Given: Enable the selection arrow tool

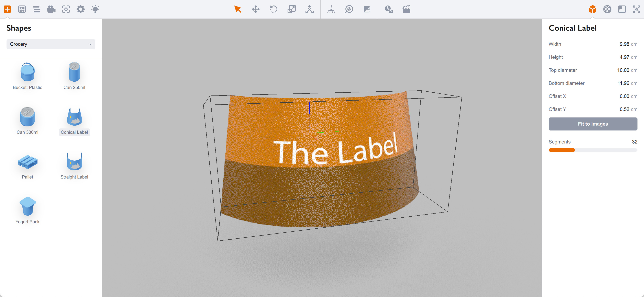Looking at the screenshot, I should 238,9.
